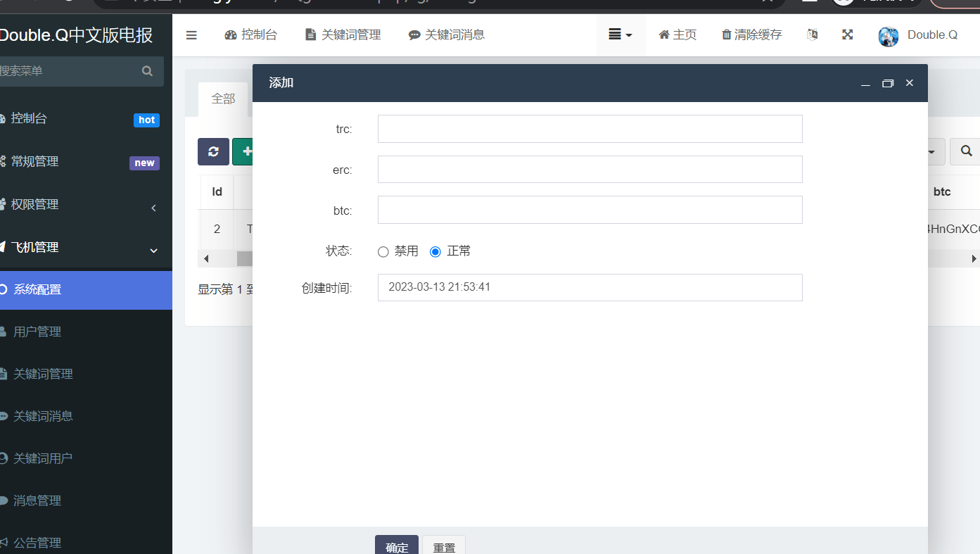
Task: Click the sidebar menu search icon
Action: [147, 71]
